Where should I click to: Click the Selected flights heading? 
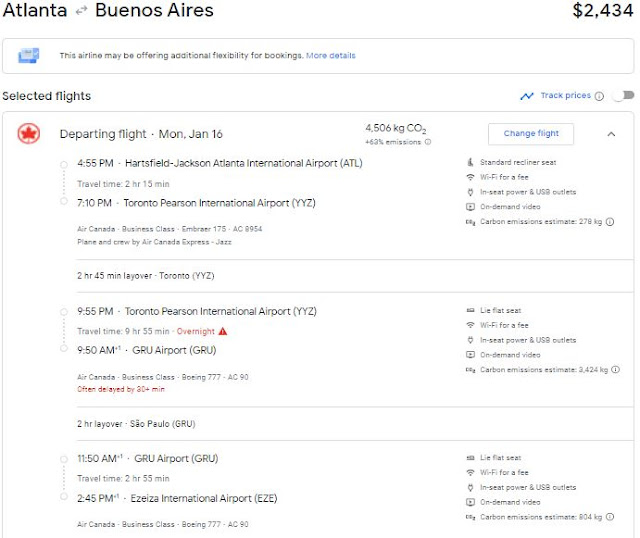click(47, 96)
